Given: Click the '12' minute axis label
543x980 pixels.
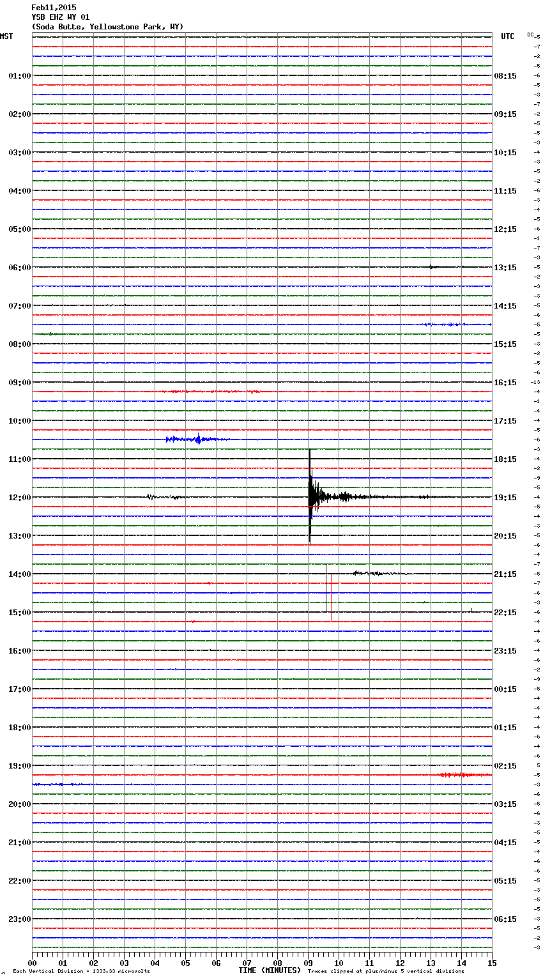Looking at the screenshot, I should (400, 963).
